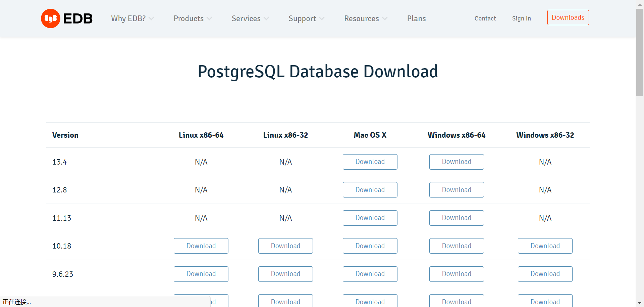
Task: Select the 9.6.23 version cell
Action: (x=63, y=274)
